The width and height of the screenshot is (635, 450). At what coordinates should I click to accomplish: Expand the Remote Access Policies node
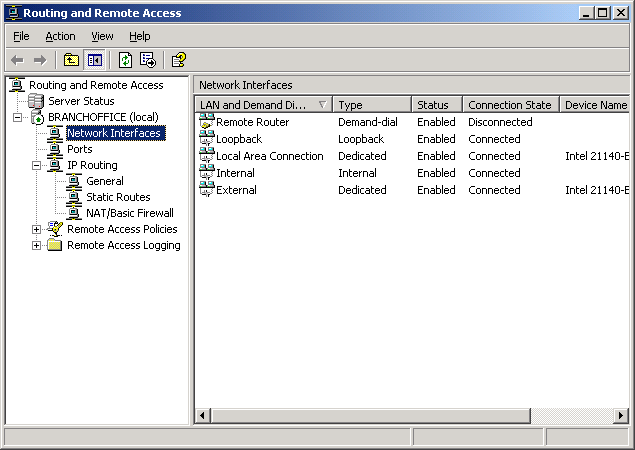pos(36,229)
